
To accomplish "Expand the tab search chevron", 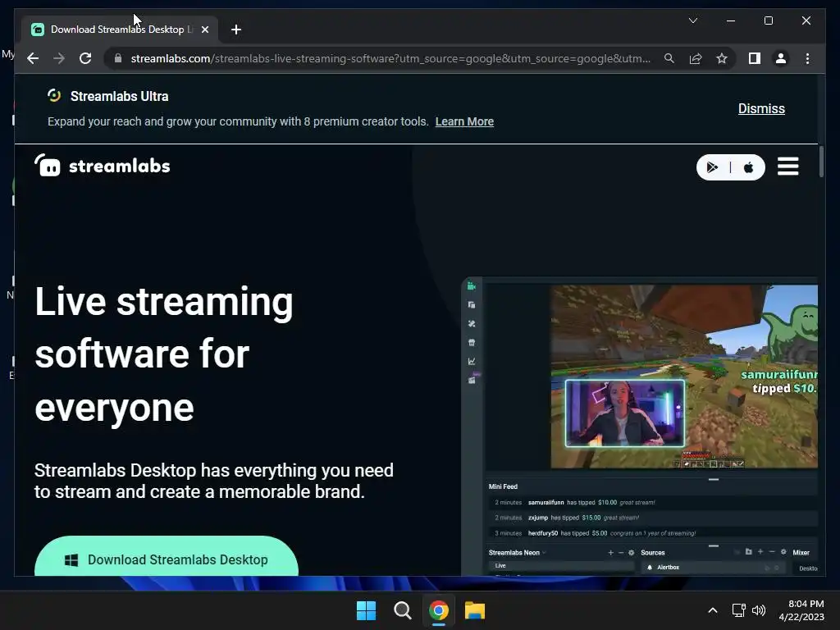I will click(693, 21).
